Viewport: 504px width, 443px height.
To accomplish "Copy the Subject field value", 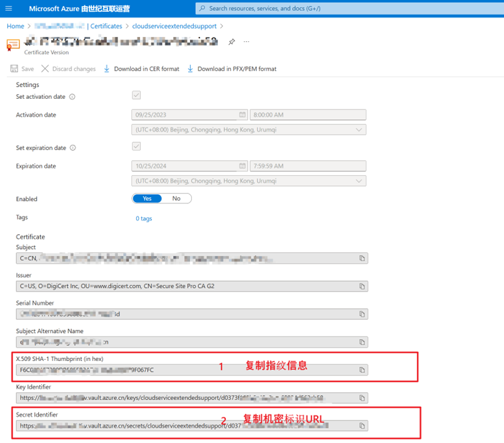I will click(x=362, y=258).
